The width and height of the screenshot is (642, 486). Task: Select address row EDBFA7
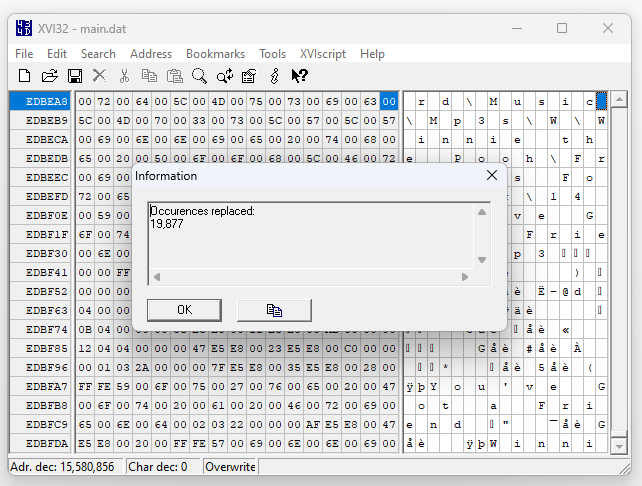(x=40, y=387)
